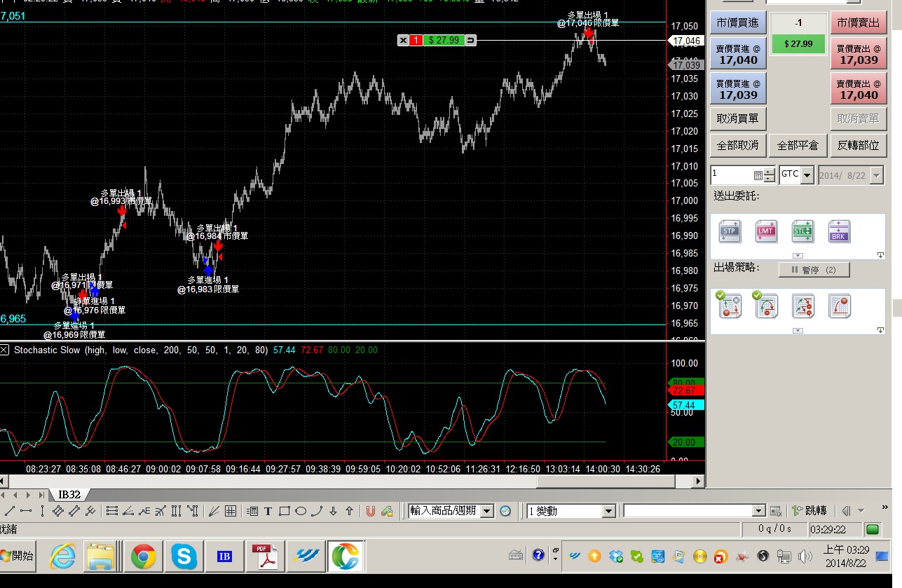Choose the fourth exit strategy icon
Screen dimensions: 902x588
[x=840, y=306]
